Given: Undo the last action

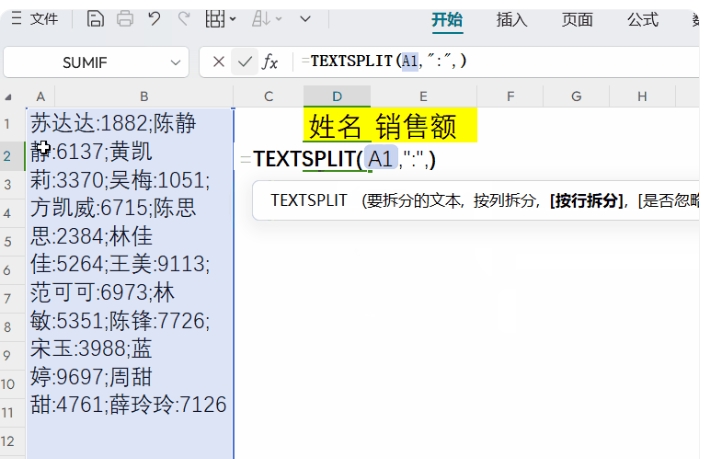Looking at the screenshot, I should click(x=154, y=19).
